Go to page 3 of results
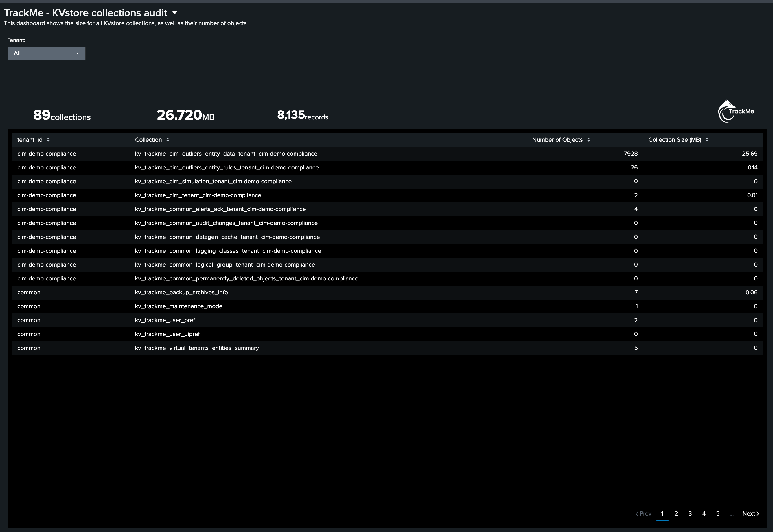 point(690,513)
